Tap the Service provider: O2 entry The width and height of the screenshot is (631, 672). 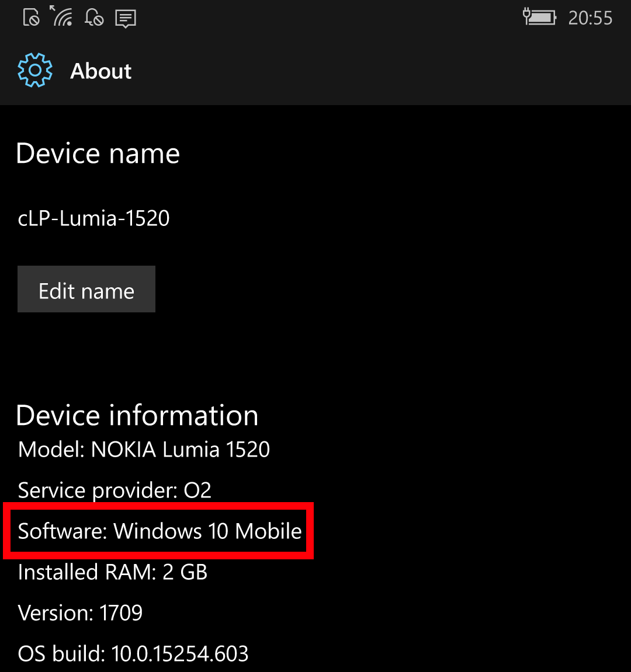pyautogui.click(x=115, y=490)
